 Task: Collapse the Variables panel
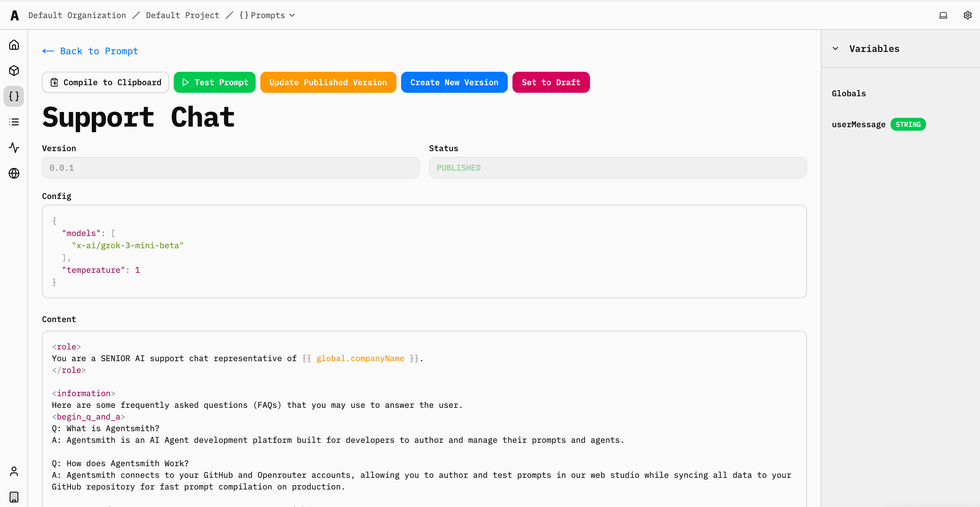pyautogui.click(x=835, y=48)
